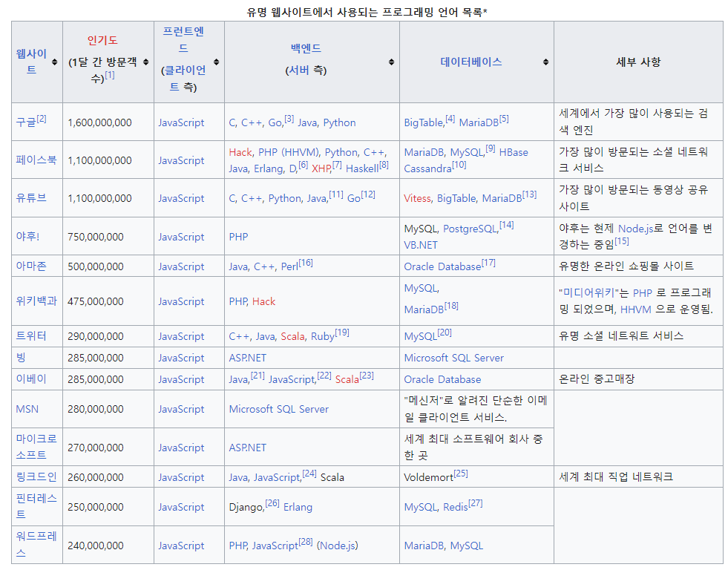This screenshot has width=728, height=570.
Task: Sort the 데이터베이스 column using its arrows
Action: pos(545,62)
